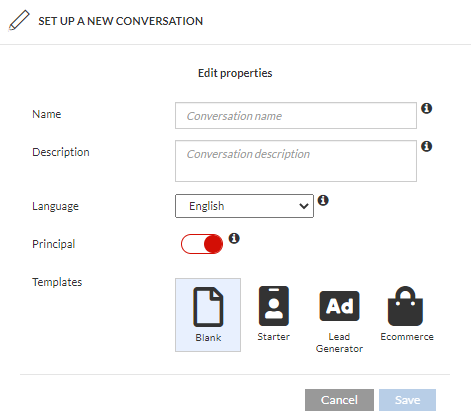Click the Lead Generator template label
471x420 pixels.
pyautogui.click(x=339, y=343)
